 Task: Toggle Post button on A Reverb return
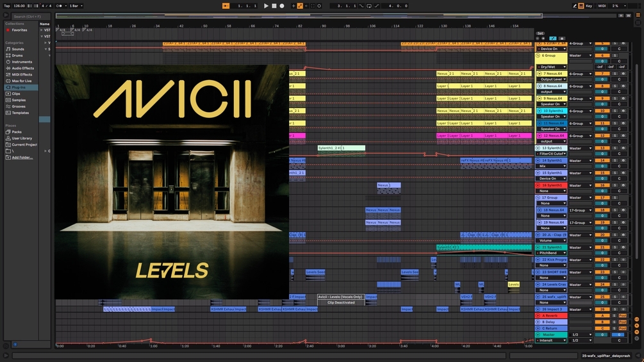point(623,316)
